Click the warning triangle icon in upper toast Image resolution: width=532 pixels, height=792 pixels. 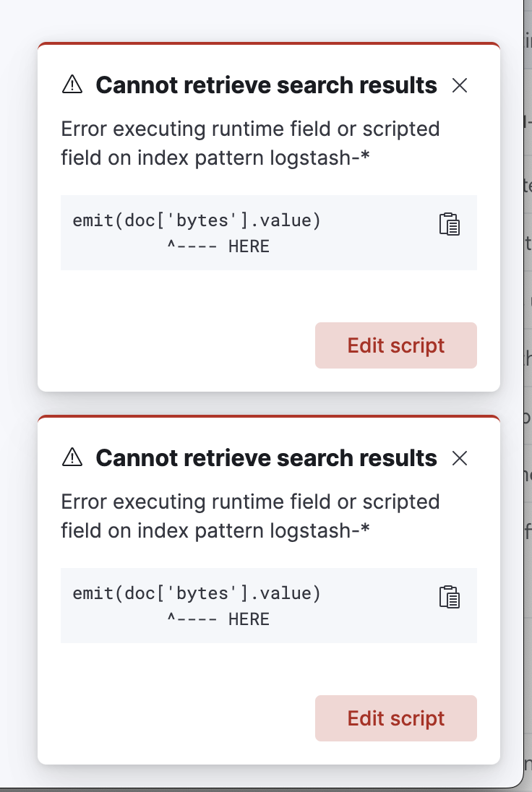point(72,85)
